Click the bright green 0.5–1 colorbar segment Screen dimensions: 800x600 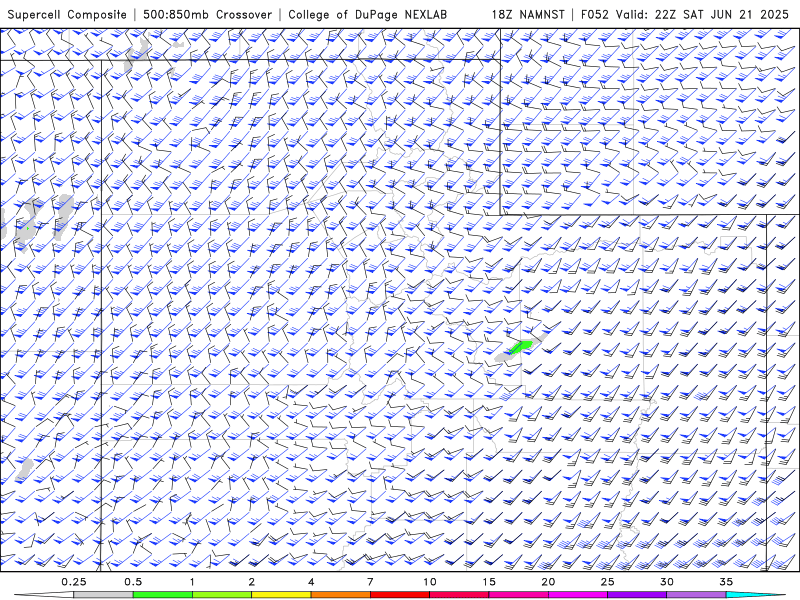click(162, 595)
